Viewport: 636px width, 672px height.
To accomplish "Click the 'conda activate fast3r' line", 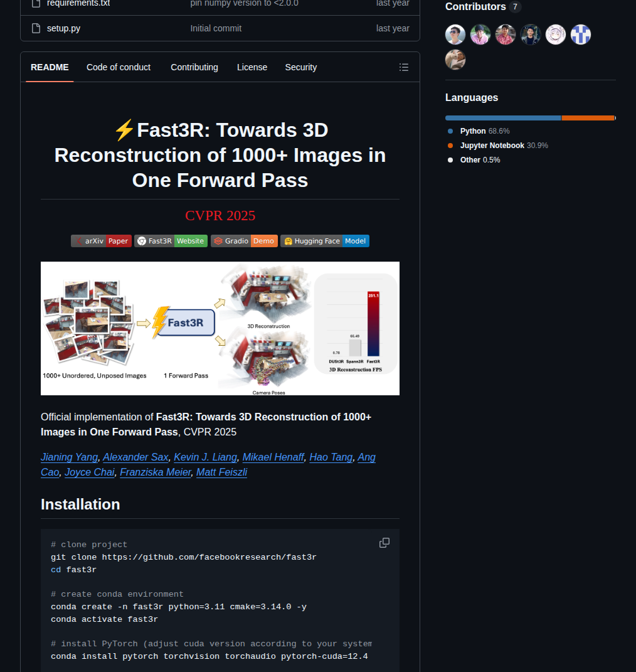I will point(104,619).
